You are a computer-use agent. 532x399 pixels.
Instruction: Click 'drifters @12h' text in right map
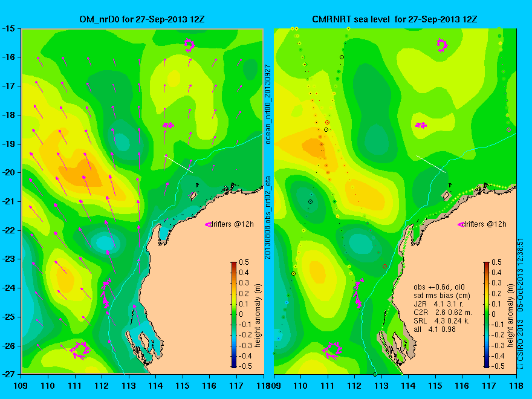pos(484,224)
